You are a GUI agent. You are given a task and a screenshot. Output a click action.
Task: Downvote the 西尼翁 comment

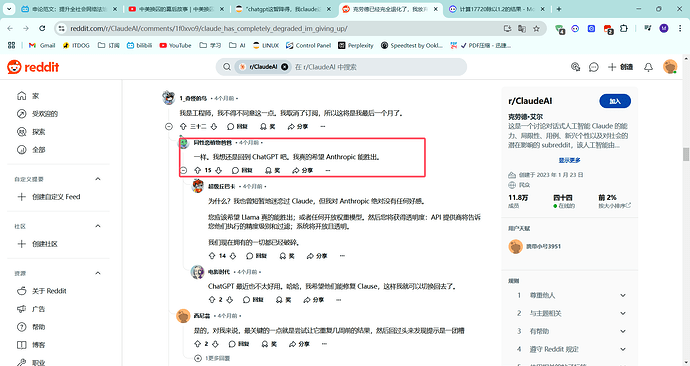215,344
